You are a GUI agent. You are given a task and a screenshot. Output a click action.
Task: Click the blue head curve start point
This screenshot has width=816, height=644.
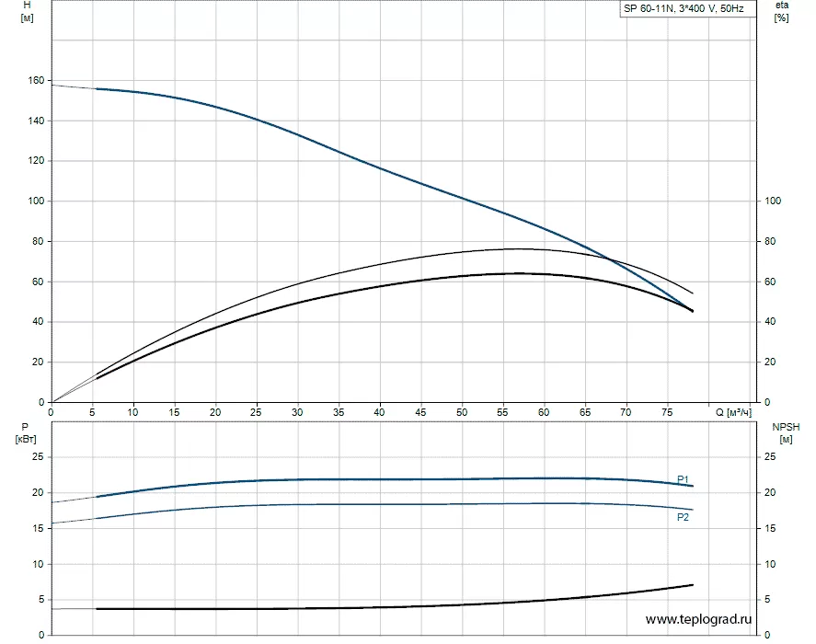97,88
